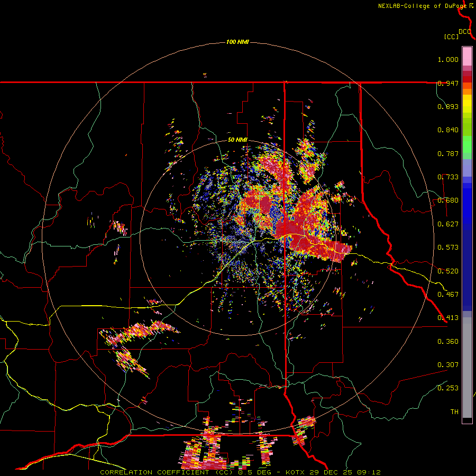Click the DCC label near top right
This screenshot has height=476, width=476.
[465, 32]
